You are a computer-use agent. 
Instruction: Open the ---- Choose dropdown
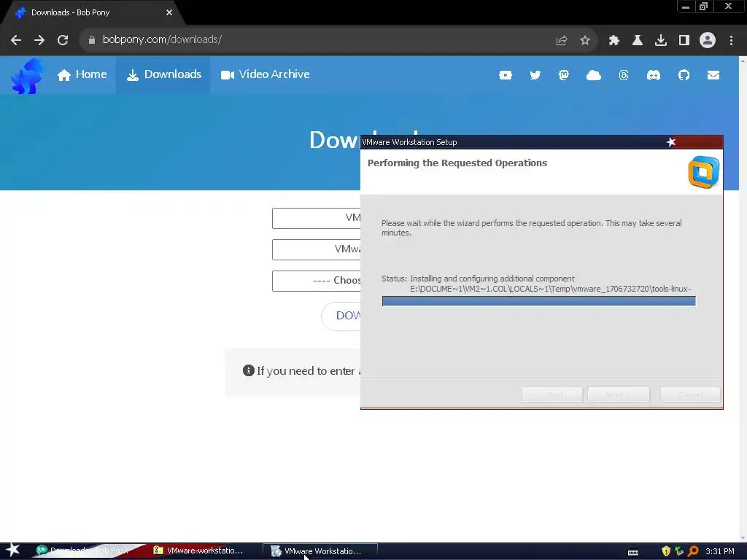click(x=317, y=281)
